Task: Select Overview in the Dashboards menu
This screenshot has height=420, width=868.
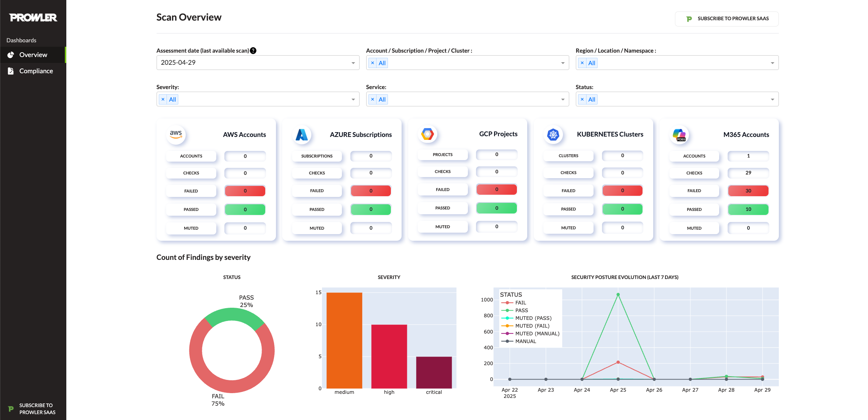Action: (x=33, y=54)
